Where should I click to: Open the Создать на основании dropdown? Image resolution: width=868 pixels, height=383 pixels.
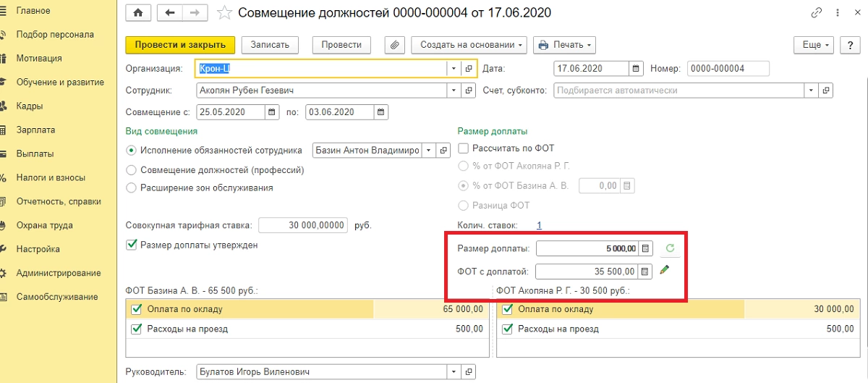click(469, 44)
